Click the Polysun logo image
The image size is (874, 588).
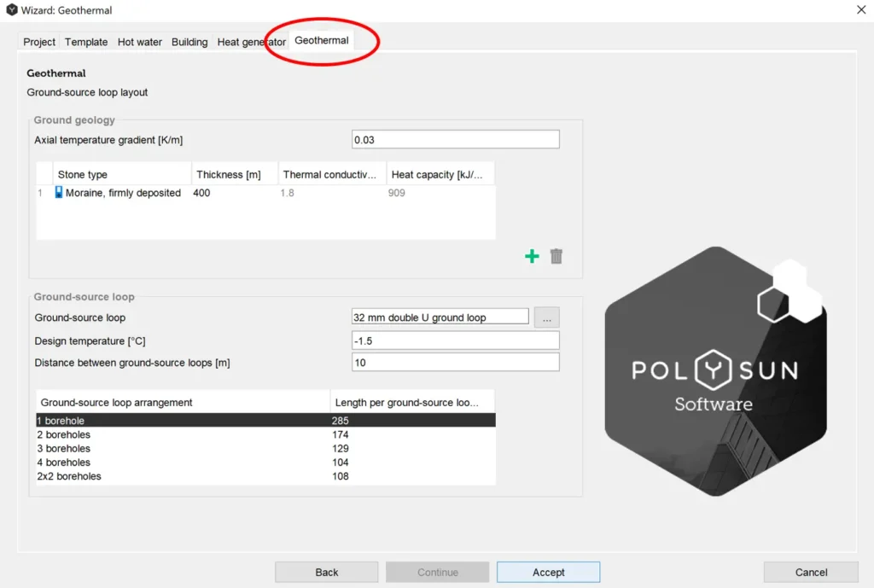coord(714,371)
